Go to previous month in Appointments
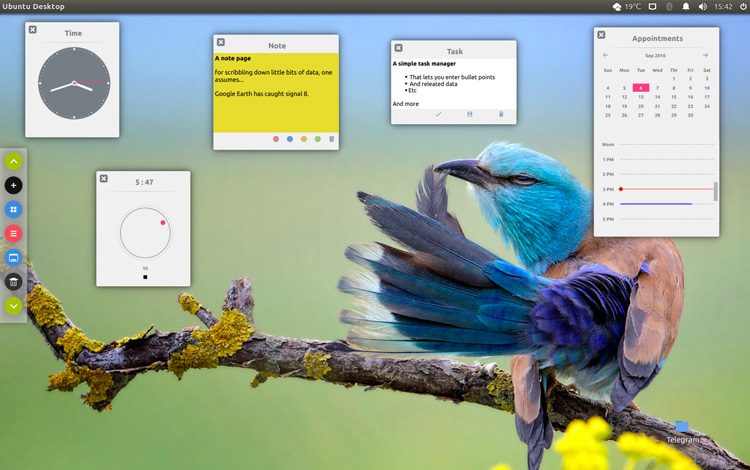Viewport: 750px width, 470px height. pyautogui.click(x=606, y=55)
